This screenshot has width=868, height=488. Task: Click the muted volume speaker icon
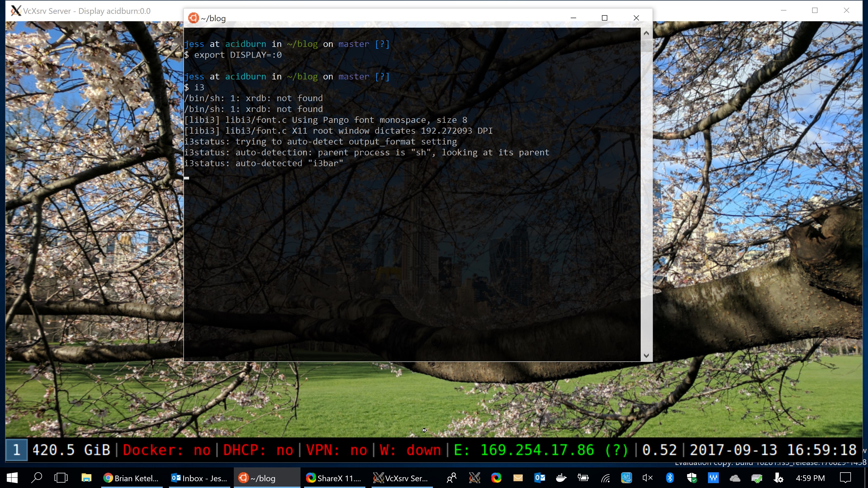648,477
